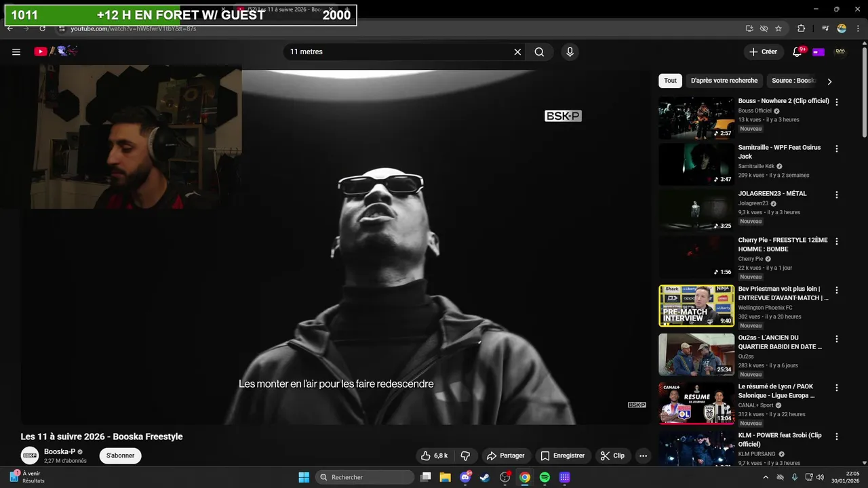View site information left of URL

61,28
